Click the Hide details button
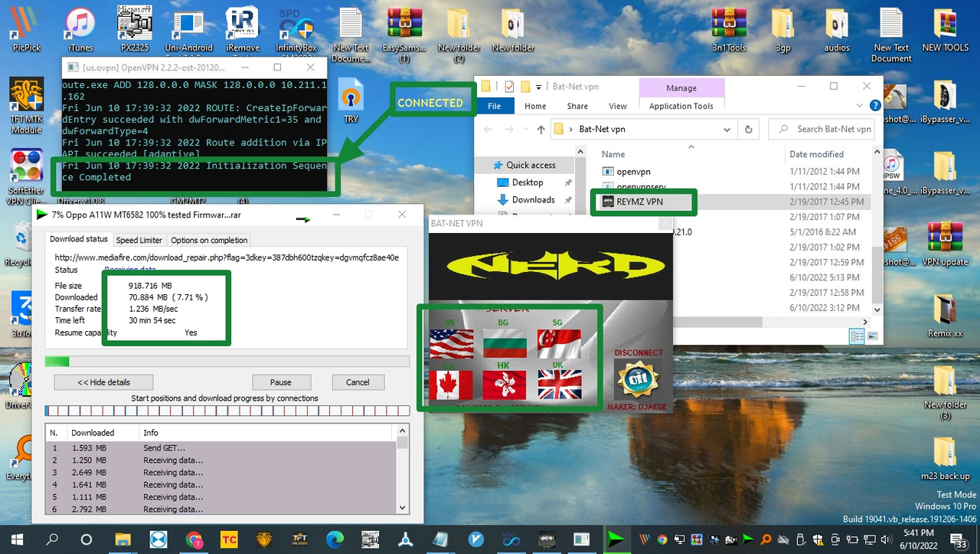The width and height of the screenshot is (980, 554). 104,382
